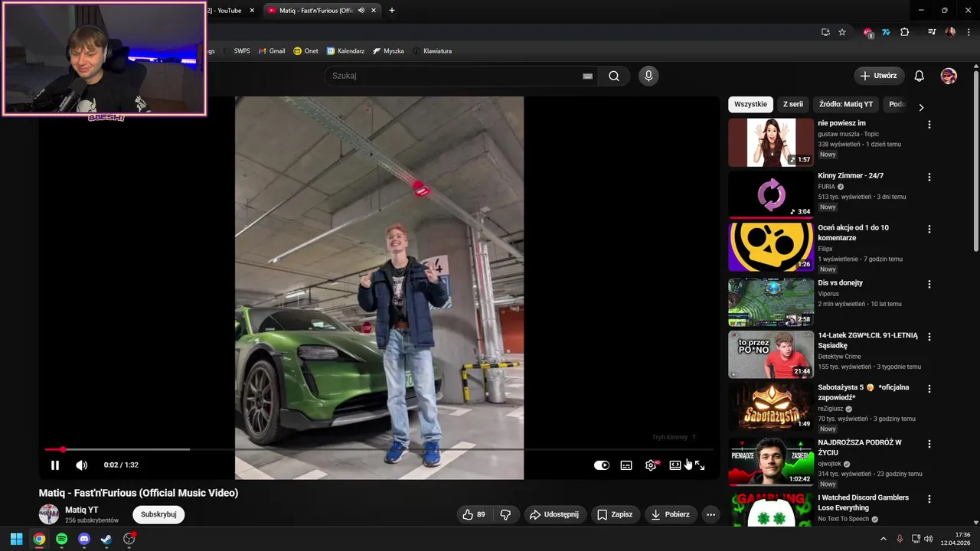980x551 pixels.
Task: Open more actions ellipsis under video
Action: (x=710, y=514)
